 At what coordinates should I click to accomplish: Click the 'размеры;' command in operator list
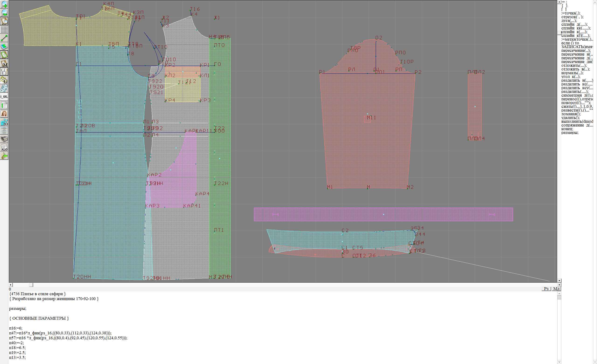pos(570,133)
